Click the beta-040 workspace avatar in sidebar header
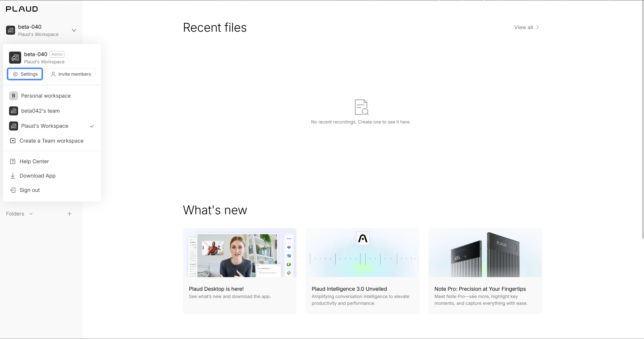Viewport: 644px width, 339px height. pos(11,30)
